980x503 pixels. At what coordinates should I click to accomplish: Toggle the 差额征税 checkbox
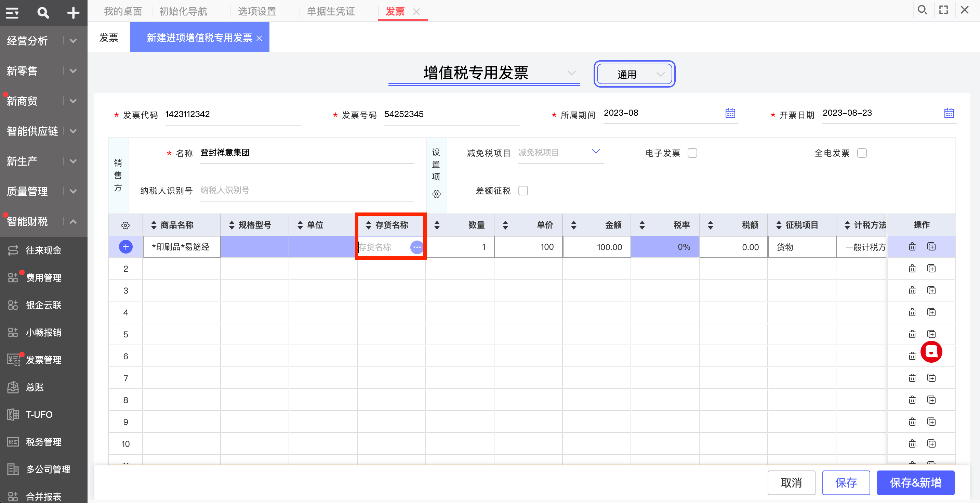pyautogui.click(x=523, y=190)
